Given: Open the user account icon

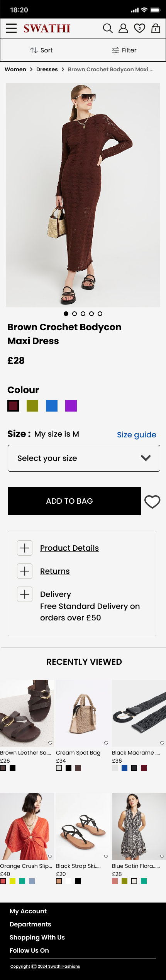Looking at the screenshot, I should tap(123, 29).
